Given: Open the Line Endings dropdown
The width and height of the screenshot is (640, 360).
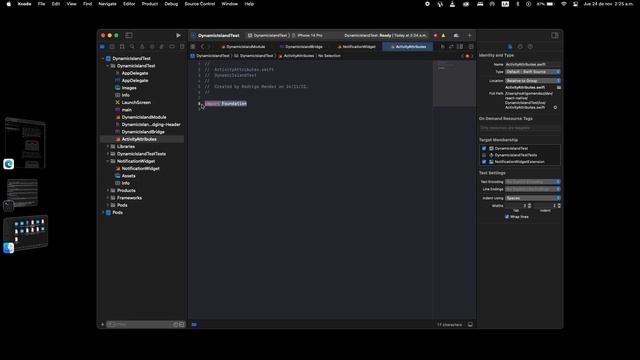Looking at the screenshot, I should (x=533, y=189).
